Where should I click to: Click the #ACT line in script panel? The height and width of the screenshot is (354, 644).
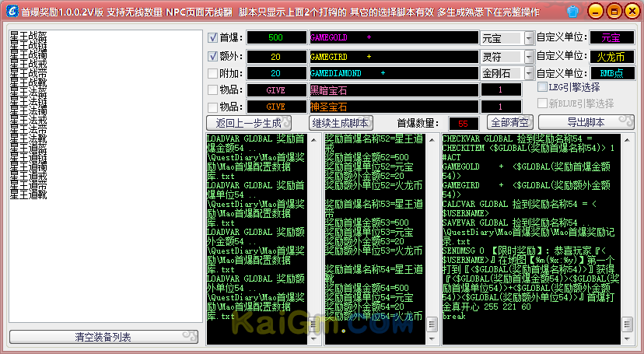pos(451,157)
